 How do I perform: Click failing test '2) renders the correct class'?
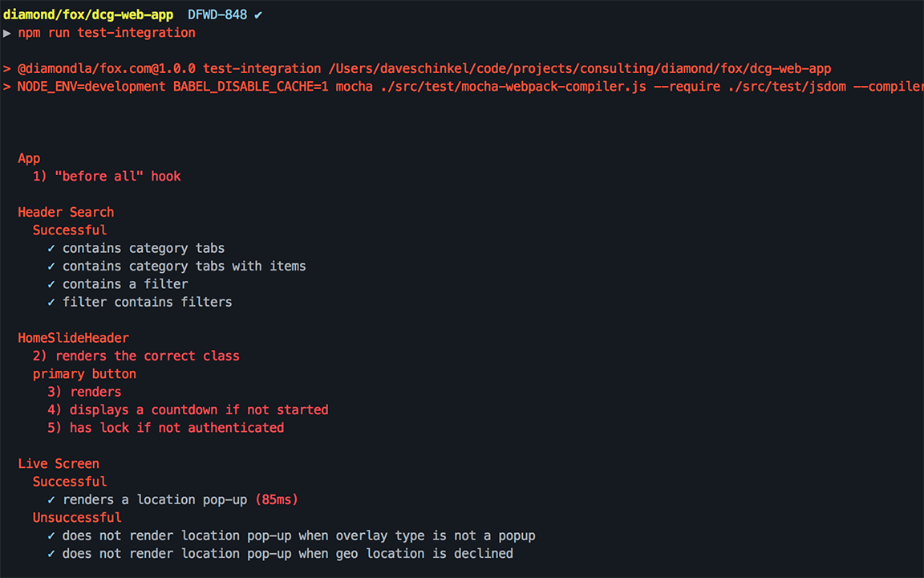click(136, 356)
